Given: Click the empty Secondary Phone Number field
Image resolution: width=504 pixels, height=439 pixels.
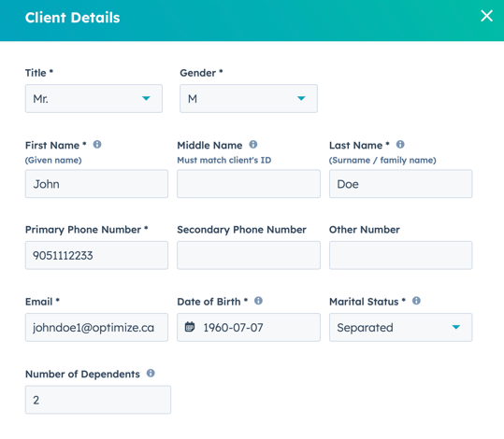Looking at the screenshot, I should pos(249,255).
